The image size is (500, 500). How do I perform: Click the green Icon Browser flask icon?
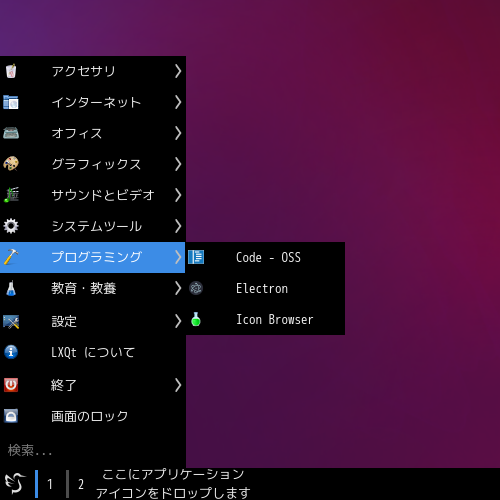click(x=196, y=319)
